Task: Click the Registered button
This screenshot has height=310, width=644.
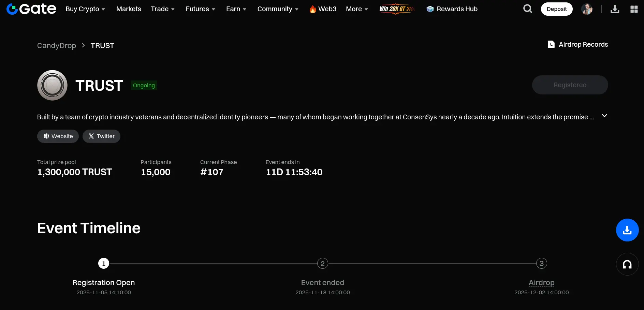Action: pyautogui.click(x=570, y=85)
